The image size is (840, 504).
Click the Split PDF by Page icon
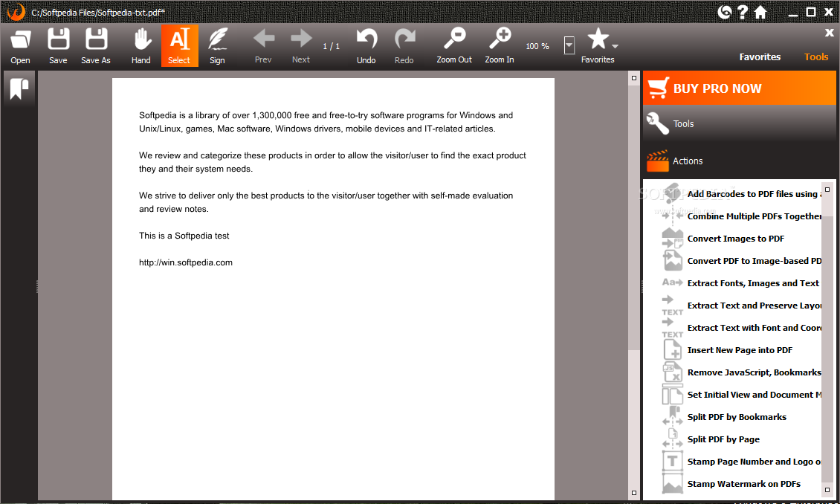[672, 439]
